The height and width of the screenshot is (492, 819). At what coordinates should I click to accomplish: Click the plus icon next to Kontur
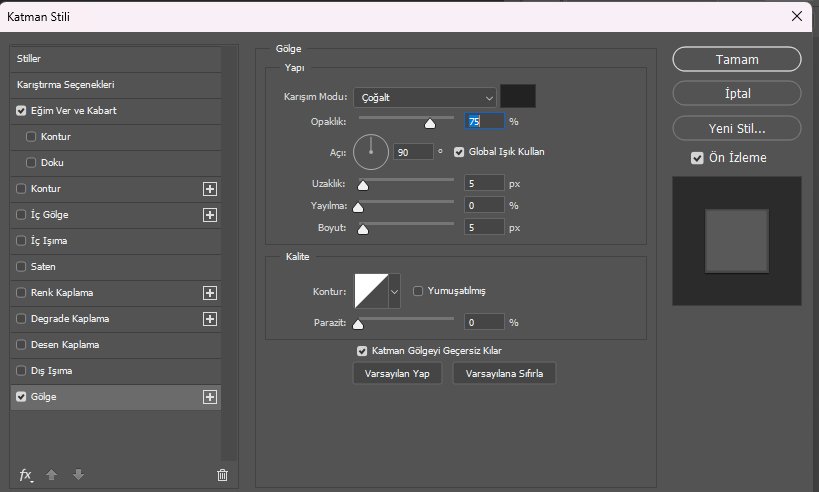[210, 188]
